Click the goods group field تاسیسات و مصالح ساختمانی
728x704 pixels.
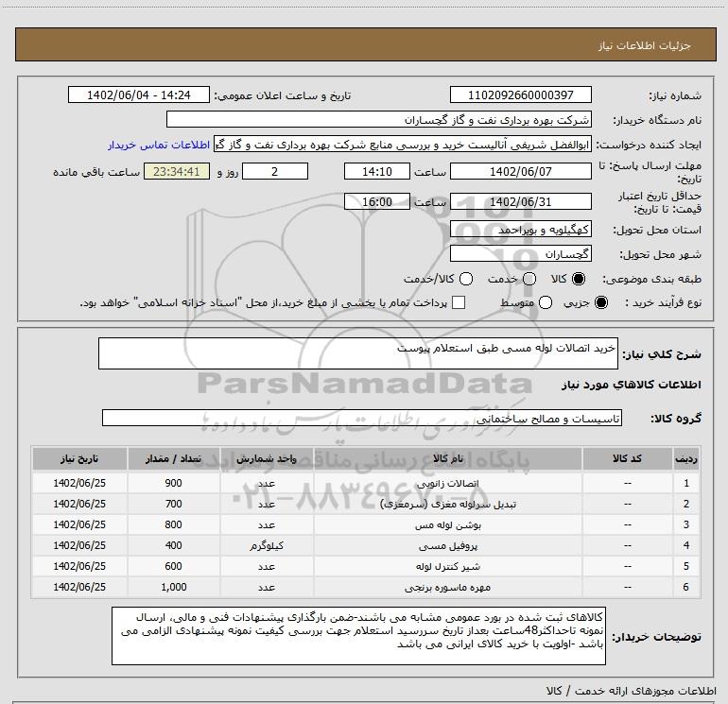coord(362,418)
